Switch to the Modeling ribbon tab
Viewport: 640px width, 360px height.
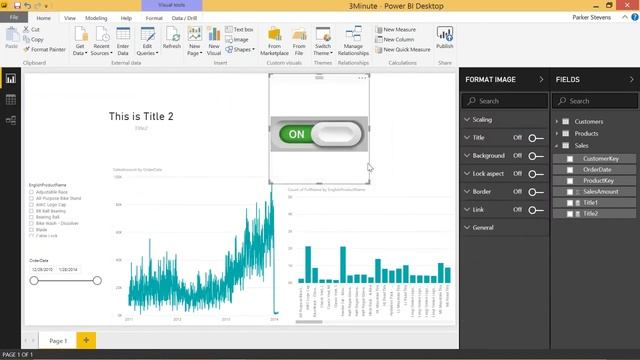coord(96,18)
